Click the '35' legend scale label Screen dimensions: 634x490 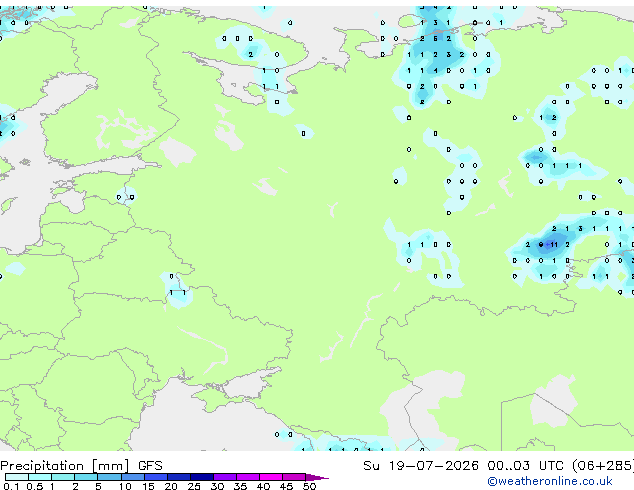240,486
